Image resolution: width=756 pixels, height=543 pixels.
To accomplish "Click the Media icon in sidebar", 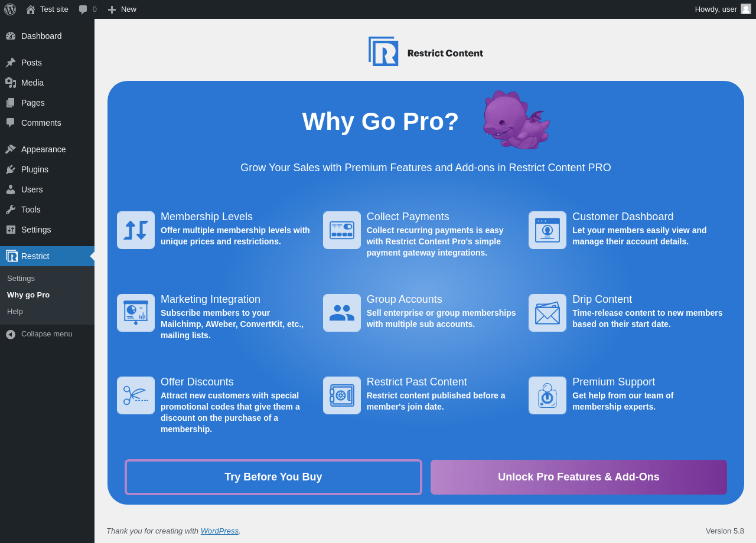I will point(11,83).
